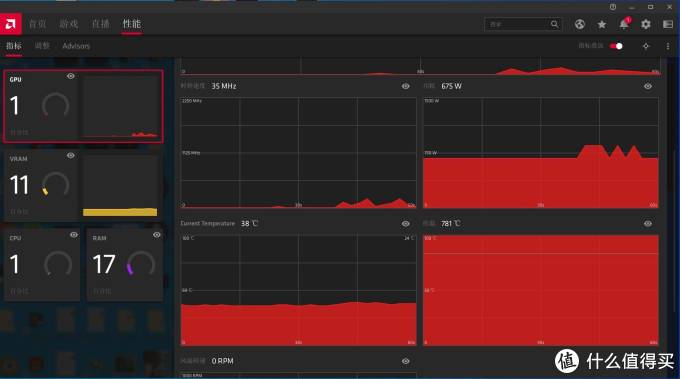Open the Streaming tab (直播)
Screen dimensions: 680x379
(x=101, y=24)
